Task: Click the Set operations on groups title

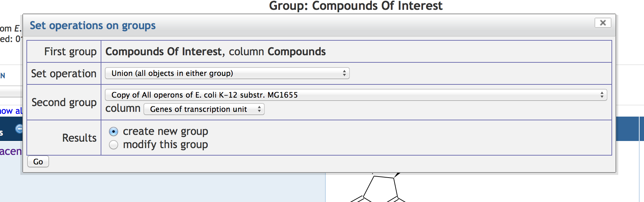Action: tap(93, 25)
